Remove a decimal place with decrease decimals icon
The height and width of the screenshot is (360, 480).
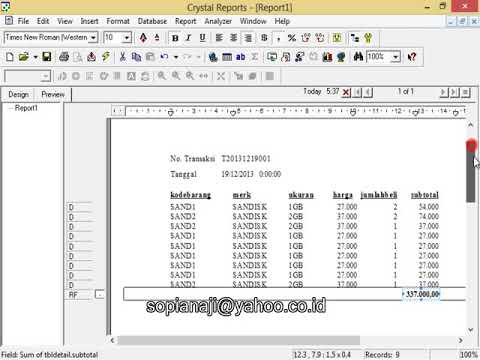point(320,38)
